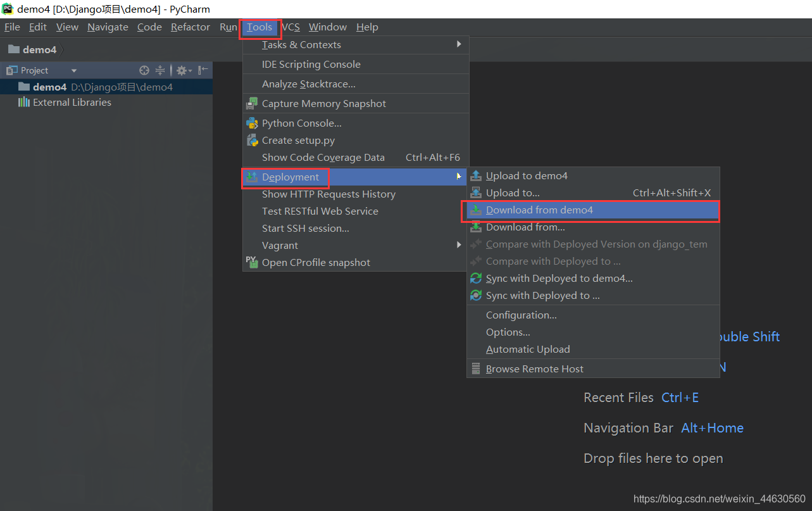Select Show HTTP Requests History
This screenshot has width=812, height=511.
click(356, 194)
